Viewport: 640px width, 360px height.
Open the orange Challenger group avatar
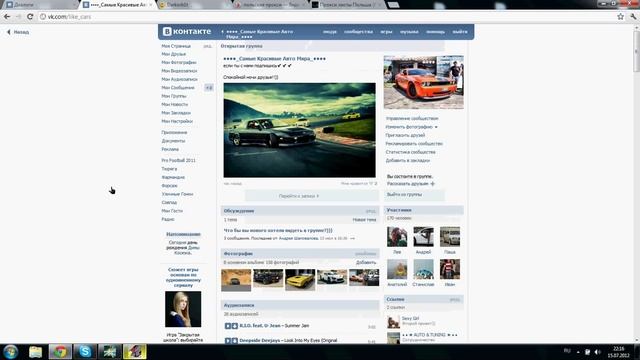(x=424, y=82)
